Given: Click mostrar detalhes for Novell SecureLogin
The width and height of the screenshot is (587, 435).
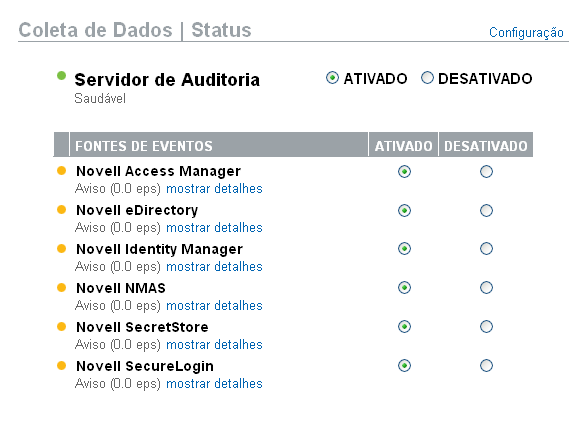Looking at the screenshot, I should click(214, 384).
